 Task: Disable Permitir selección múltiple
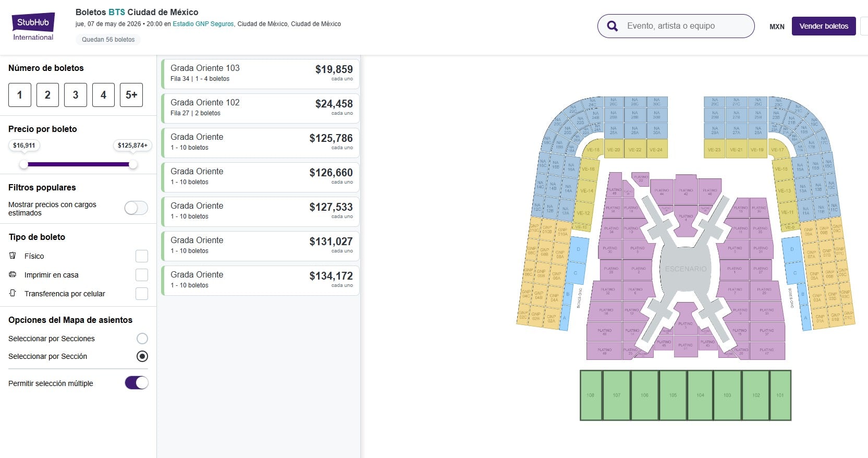[x=136, y=383]
